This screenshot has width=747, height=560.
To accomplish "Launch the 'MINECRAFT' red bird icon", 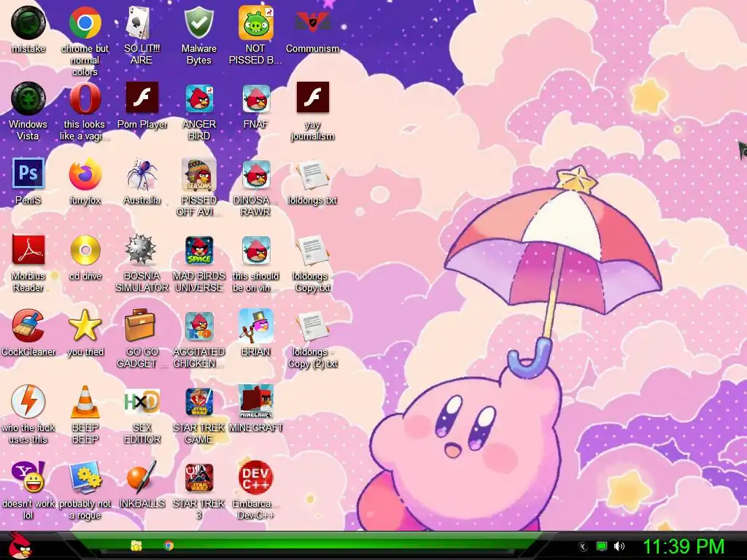I will click(256, 402).
